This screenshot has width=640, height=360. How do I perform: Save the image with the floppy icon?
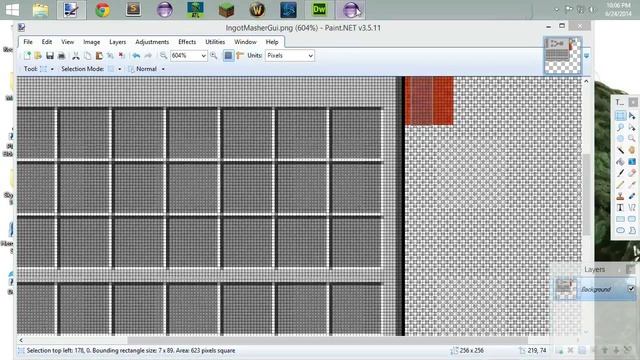[x=50, y=56]
